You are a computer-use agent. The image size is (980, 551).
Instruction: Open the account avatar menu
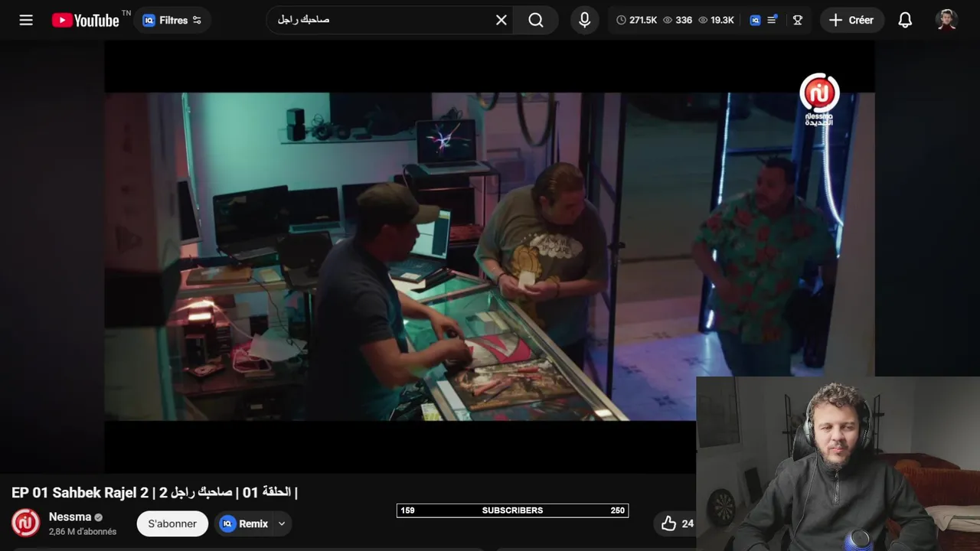pos(947,20)
